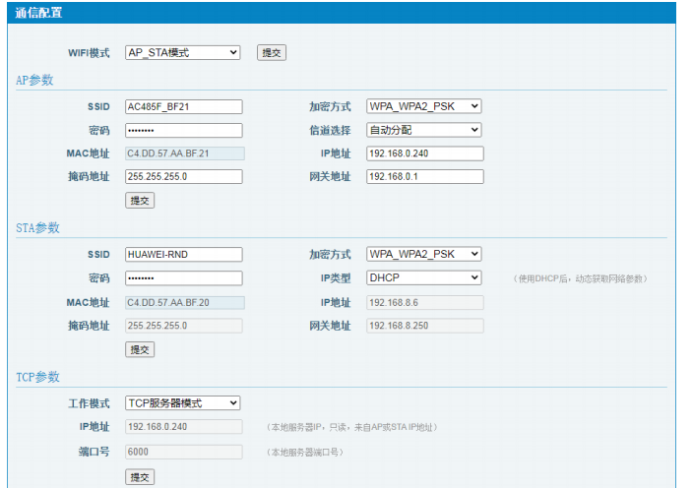Click STA 网关地址 field 192.168.8.250

pyautogui.click(x=424, y=326)
